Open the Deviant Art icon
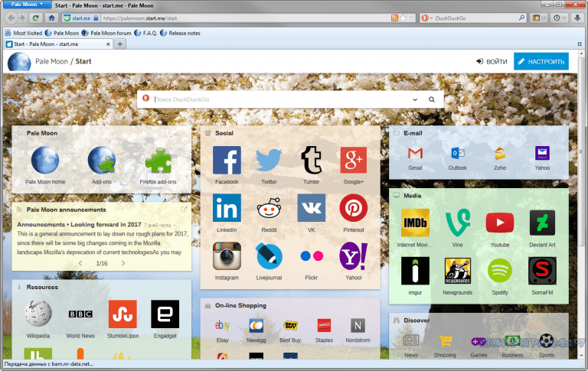The height and width of the screenshot is (371, 588). pos(542,223)
